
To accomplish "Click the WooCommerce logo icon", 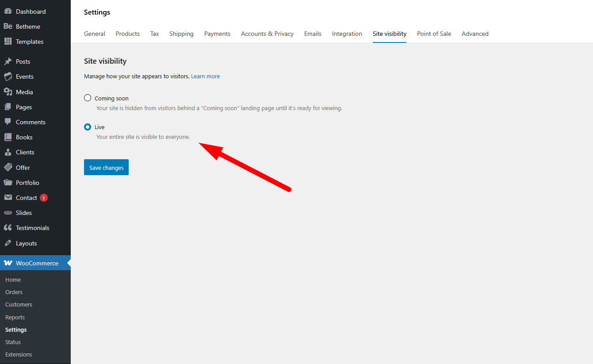I will coord(8,263).
